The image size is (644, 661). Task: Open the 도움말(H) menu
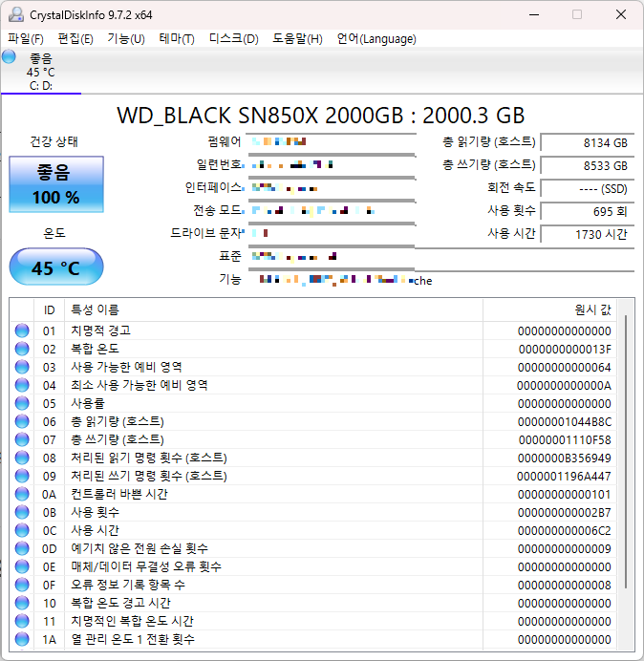click(x=297, y=39)
